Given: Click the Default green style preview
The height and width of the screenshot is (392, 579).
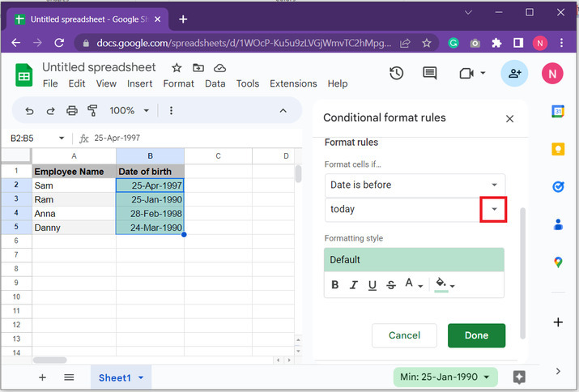Looking at the screenshot, I should (414, 260).
